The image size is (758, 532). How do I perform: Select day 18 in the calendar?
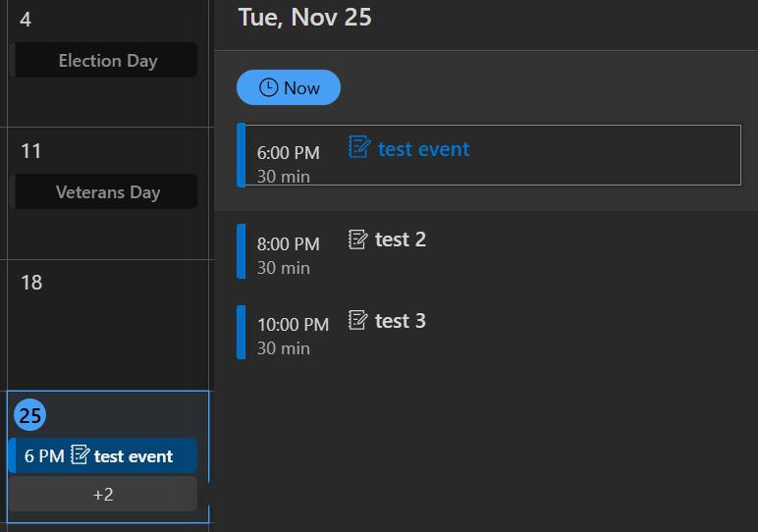[x=31, y=283]
